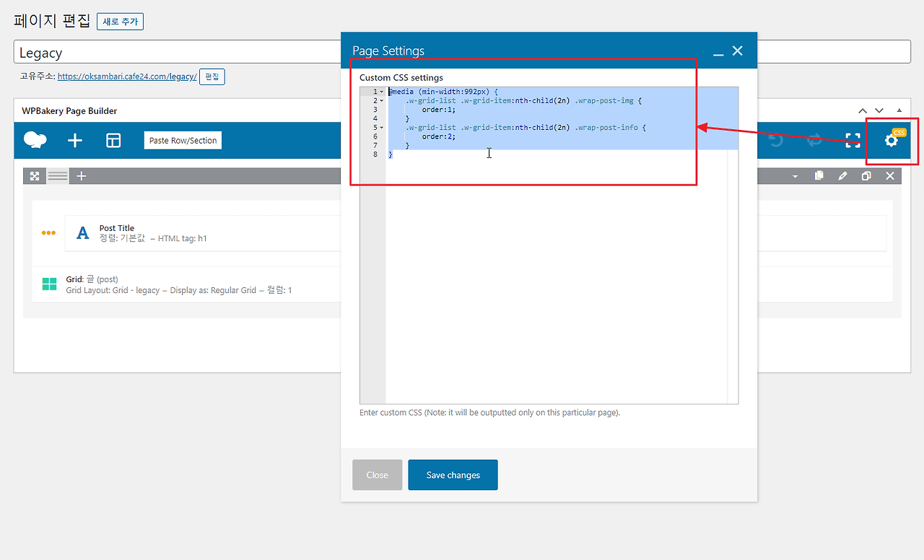This screenshot has width=924, height=560.
Task: Toggle fullscreen mode icon
Action: [x=853, y=140]
